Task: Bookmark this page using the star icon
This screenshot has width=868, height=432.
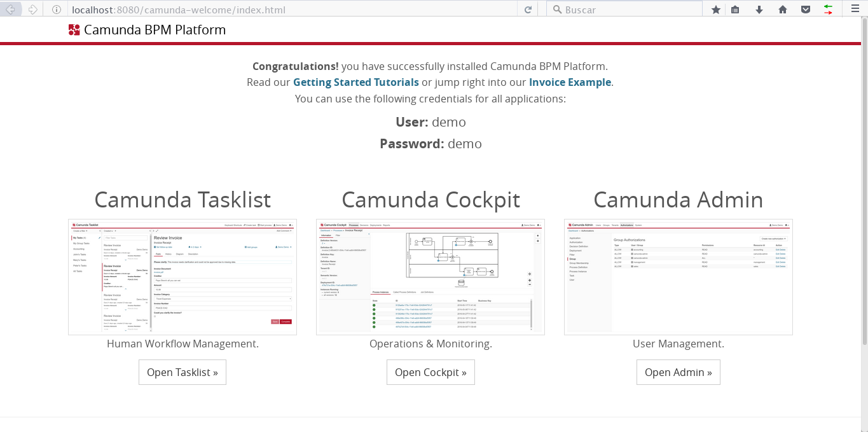Action: coord(717,9)
